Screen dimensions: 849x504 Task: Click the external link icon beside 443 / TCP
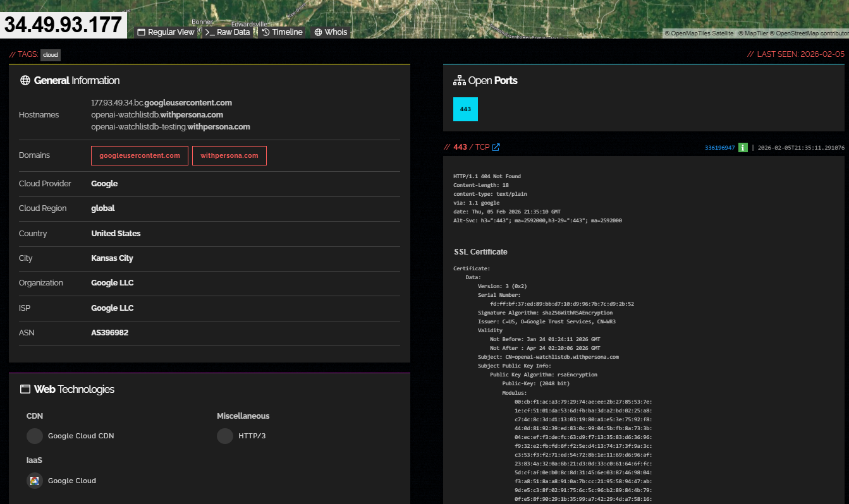coord(496,147)
